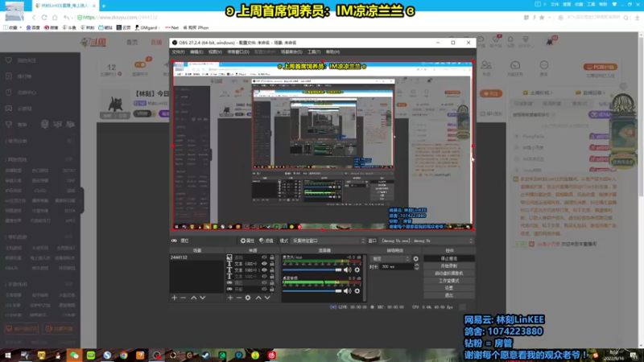Adjust the desktop audio volume slider

(x=312, y=290)
